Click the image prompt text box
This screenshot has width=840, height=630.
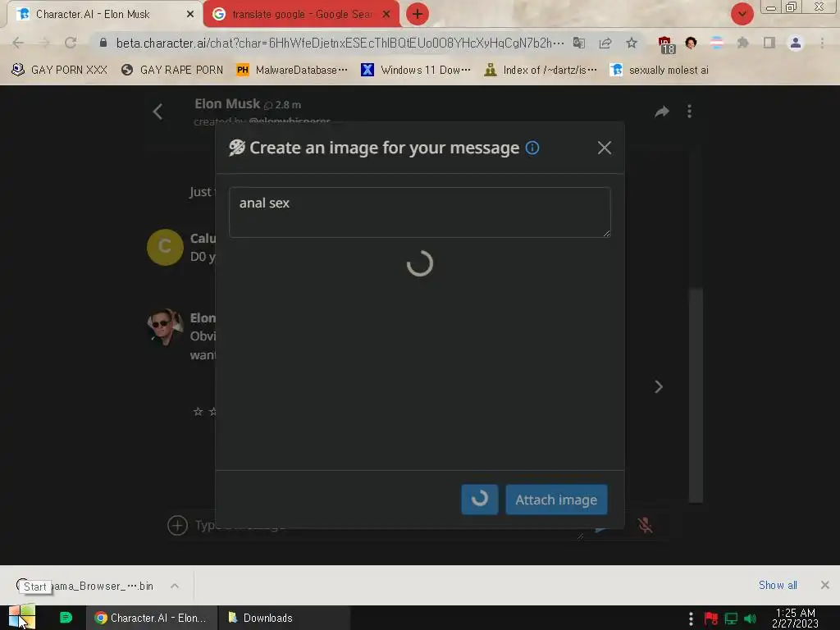(419, 212)
